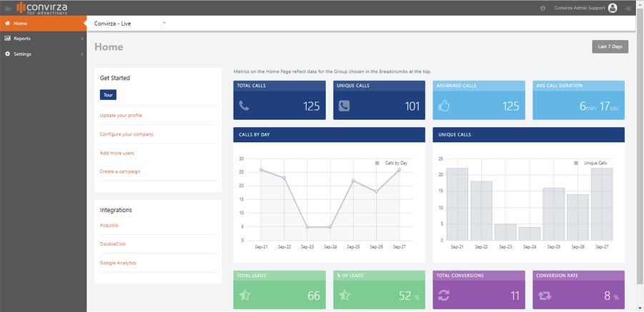Viewport: 644px width, 312px height.
Task: Click the left hamburger menu icon
Action: pos(7,8)
